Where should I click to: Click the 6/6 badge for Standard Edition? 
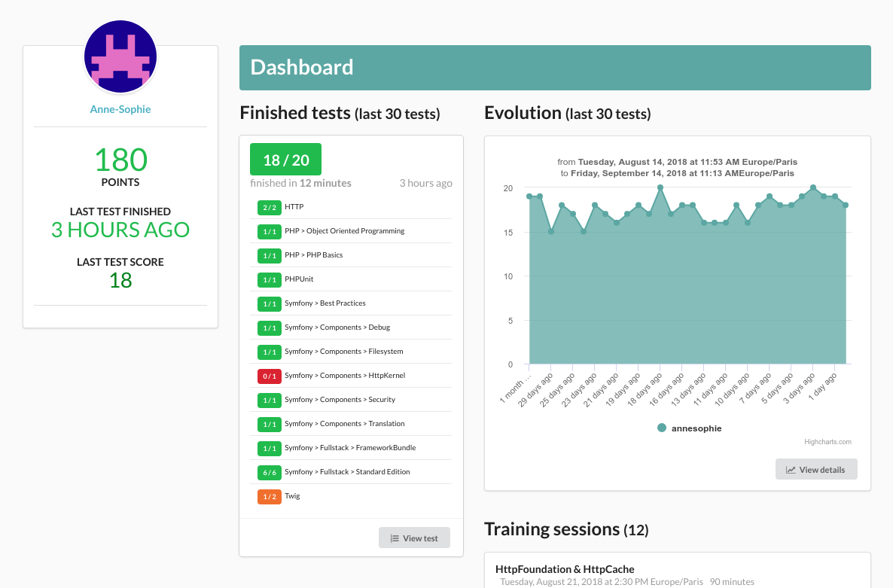coord(269,472)
